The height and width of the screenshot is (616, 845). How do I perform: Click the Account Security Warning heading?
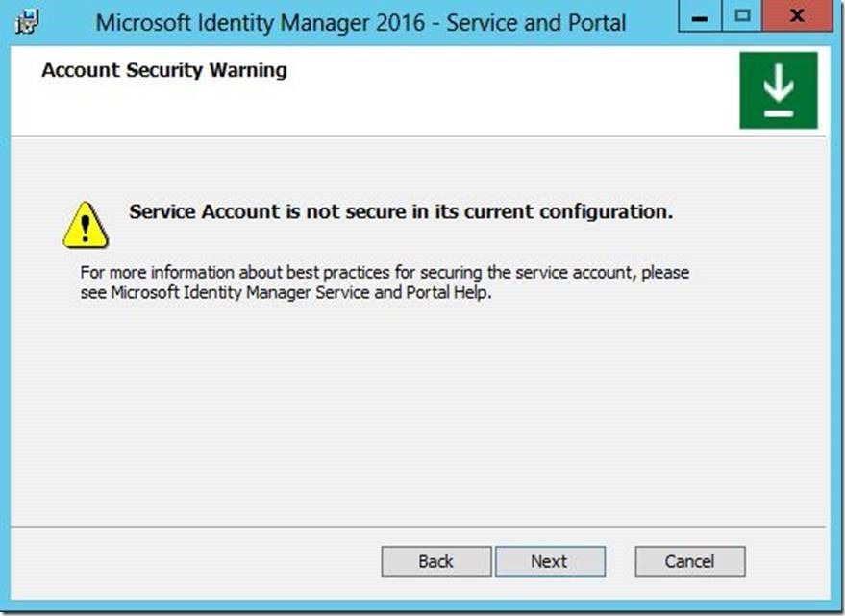point(164,71)
